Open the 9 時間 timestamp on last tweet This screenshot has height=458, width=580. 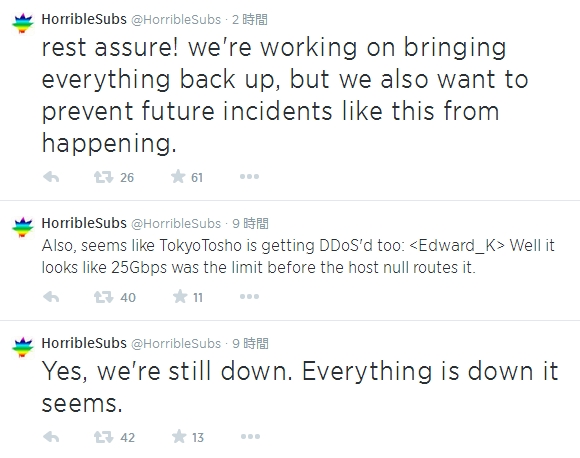click(x=250, y=343)
